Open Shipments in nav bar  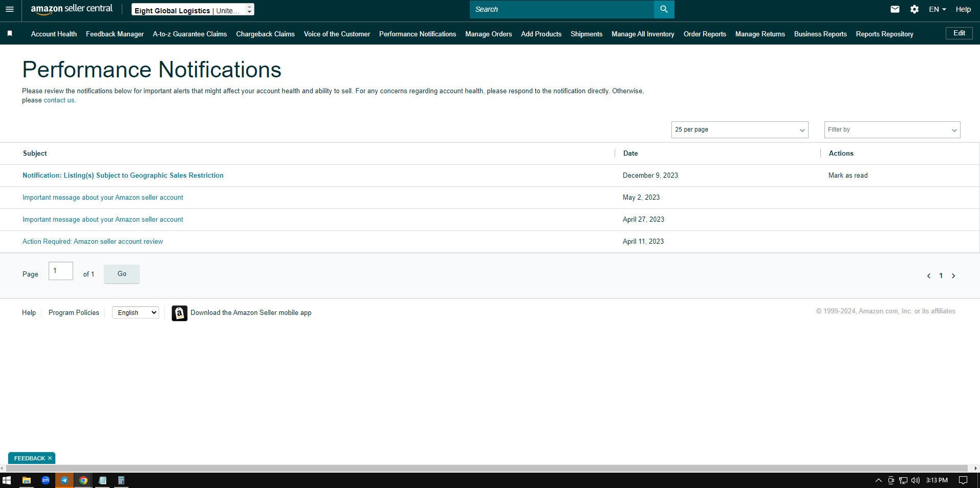tap(586, 34)
